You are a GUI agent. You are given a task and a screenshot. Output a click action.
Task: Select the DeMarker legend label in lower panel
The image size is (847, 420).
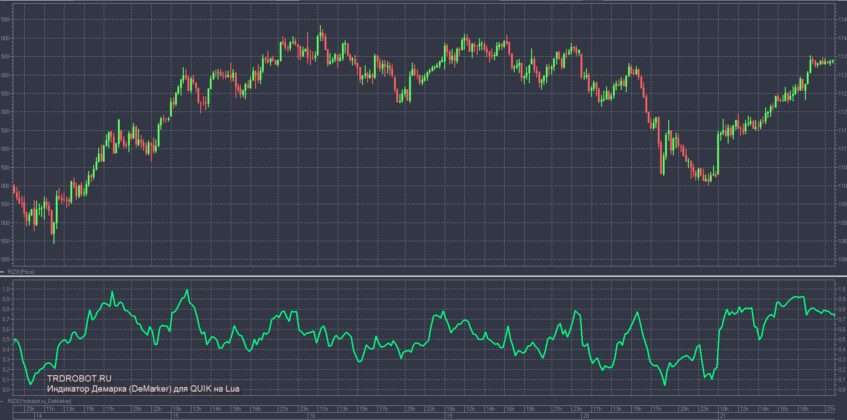32,402
